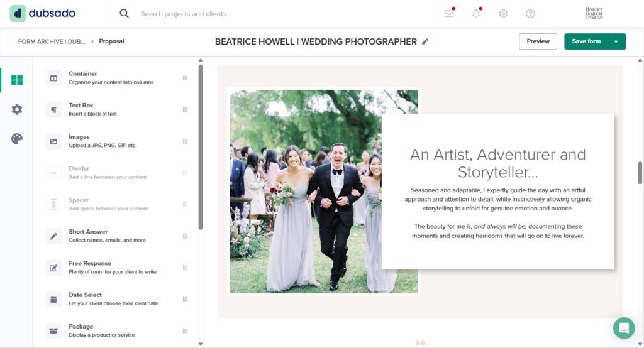Click the Preview button

[x=538, y=41]
